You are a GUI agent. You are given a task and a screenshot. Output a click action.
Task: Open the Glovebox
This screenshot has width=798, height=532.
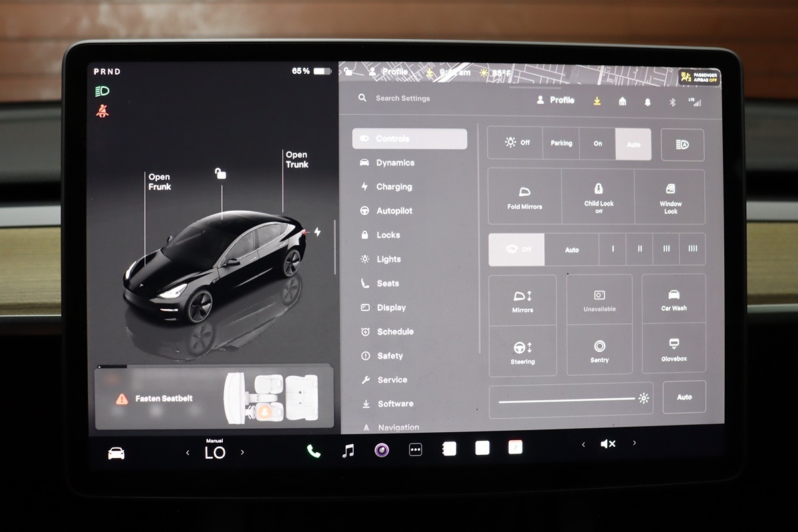[x=674, y=348]
